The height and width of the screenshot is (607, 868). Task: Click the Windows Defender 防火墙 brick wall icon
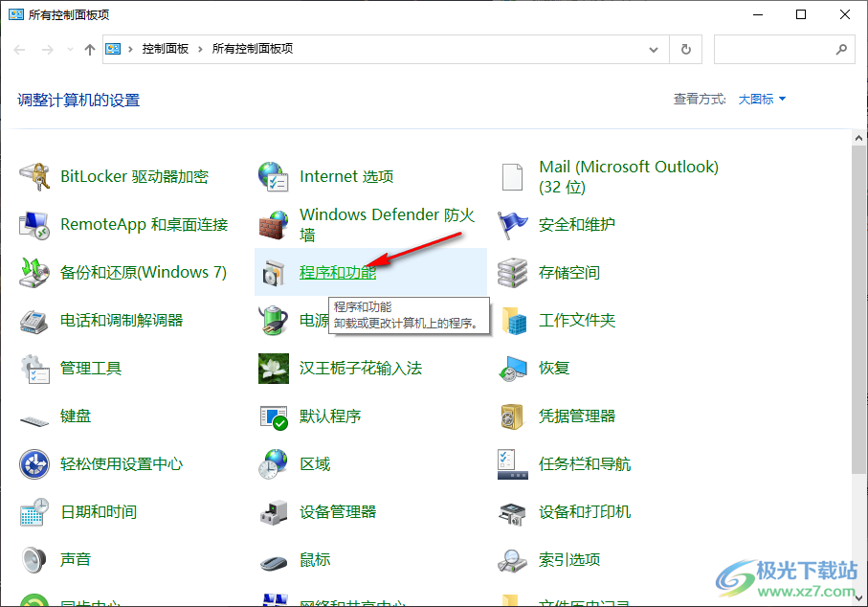click(x=274, y=225)
